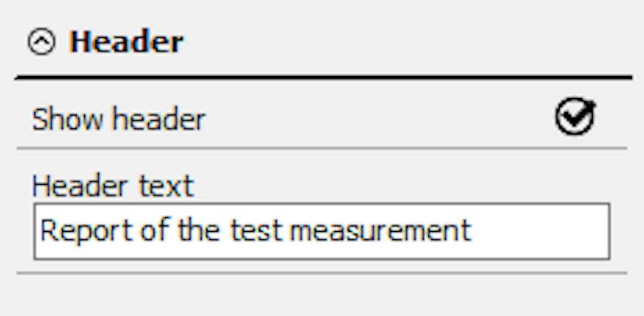Screen dimensions: 644x316
Task: Toggle the round checkmark icon beside Show header
Action: (x=576, y=116)
